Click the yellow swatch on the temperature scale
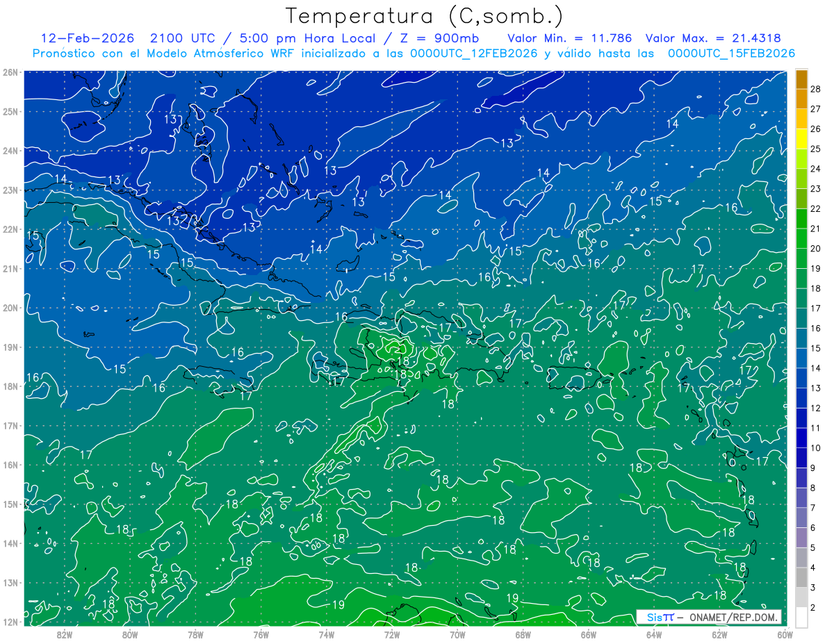This screenshot has width=834, height=644. (x=802, y=139)
